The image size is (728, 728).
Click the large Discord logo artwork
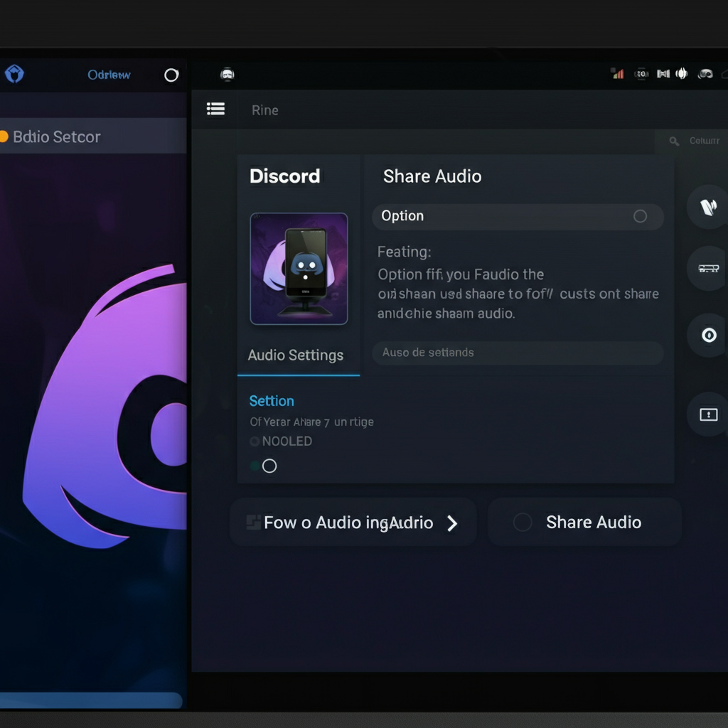coord(105,407)
